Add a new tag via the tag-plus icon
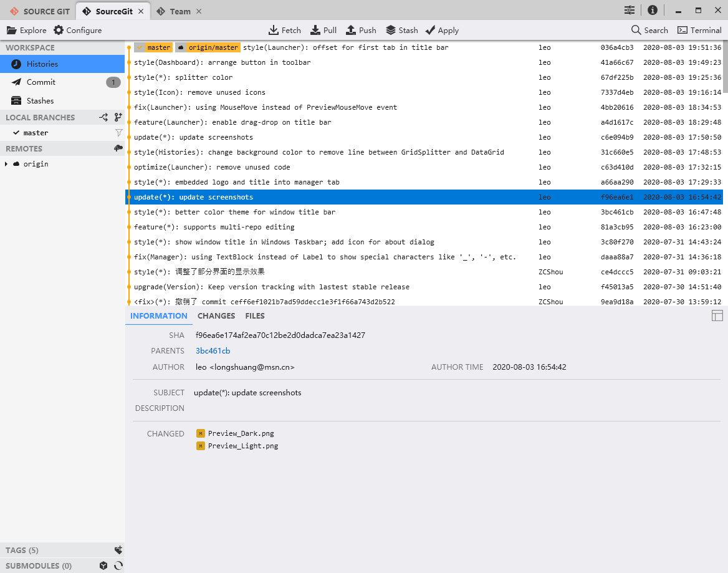Viewport: 728px width, 573px height. point(118,550)
